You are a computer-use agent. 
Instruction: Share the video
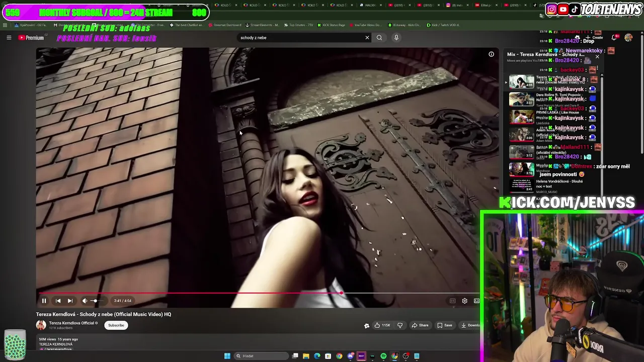coord(420,325)
